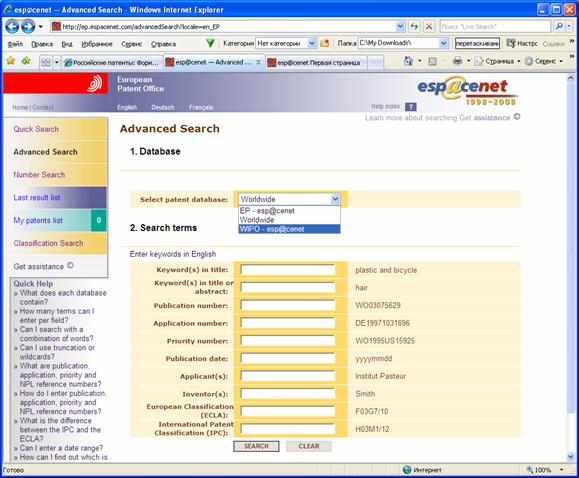The width and height of the screenshot is (579, 478).
Task: Switch to esp@cenet Первая страница tab
Action: click(316, 62)
